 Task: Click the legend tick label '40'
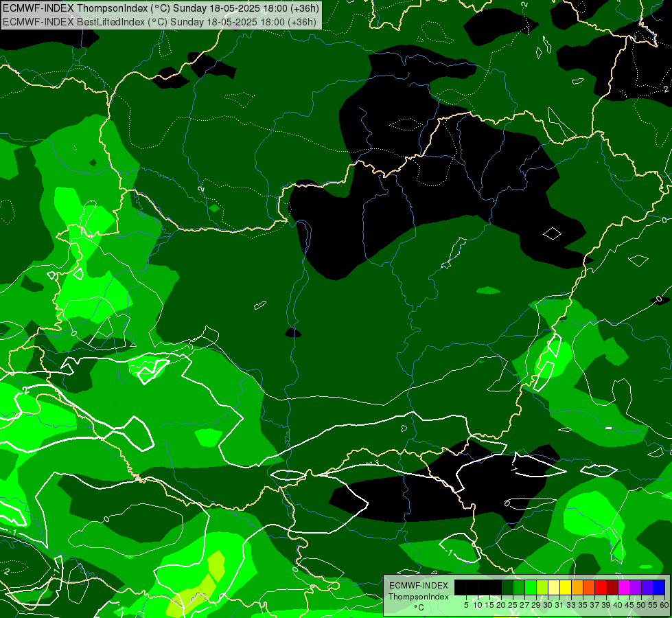[618, 605]
